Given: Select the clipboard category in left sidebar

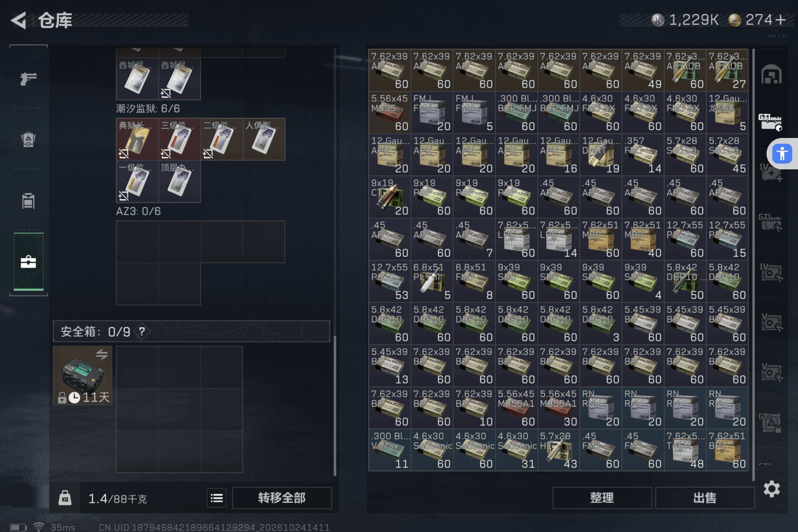Looking at the screenshot, I should click(x=28, y=201).
